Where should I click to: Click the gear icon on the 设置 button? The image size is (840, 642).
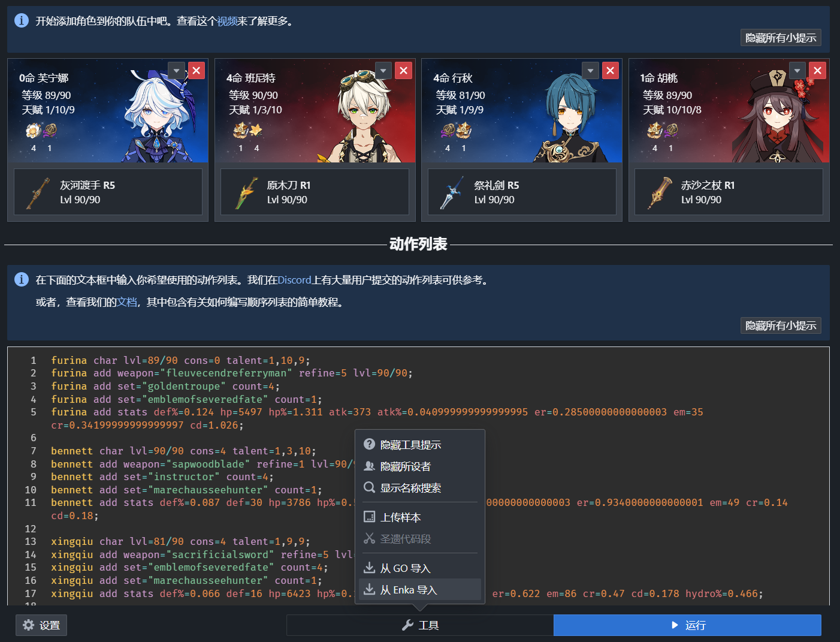point(28,625)
